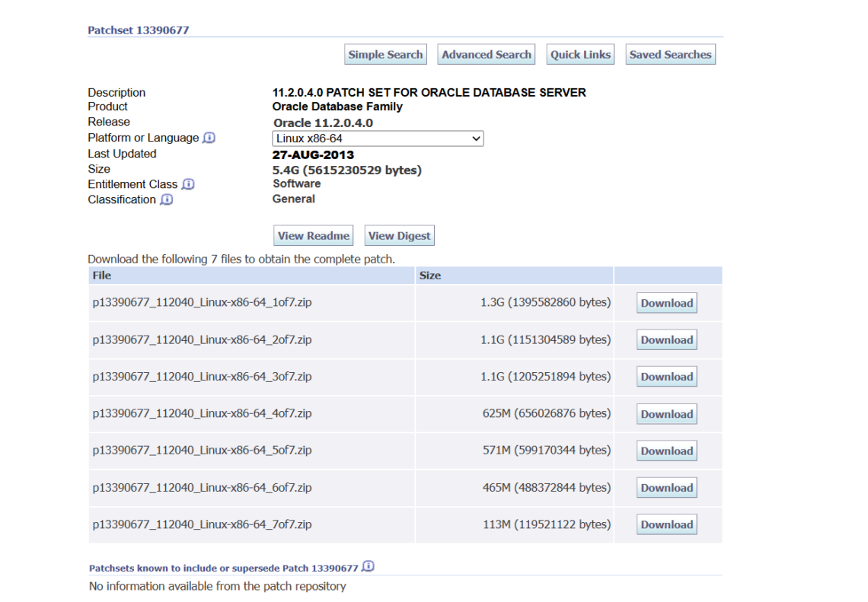
Task: Download the 4of7.zip file
Action: pyautogui.click(x=666, y=414)
